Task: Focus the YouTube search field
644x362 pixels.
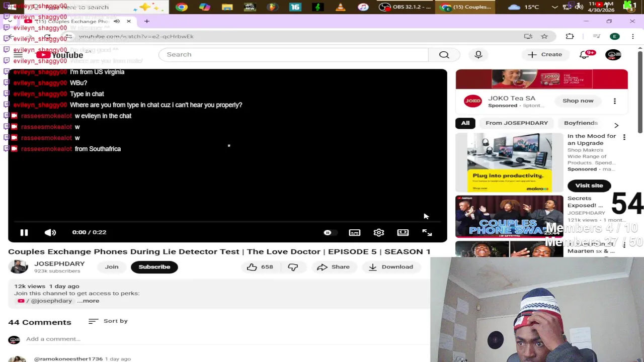Action: point(293,54)
